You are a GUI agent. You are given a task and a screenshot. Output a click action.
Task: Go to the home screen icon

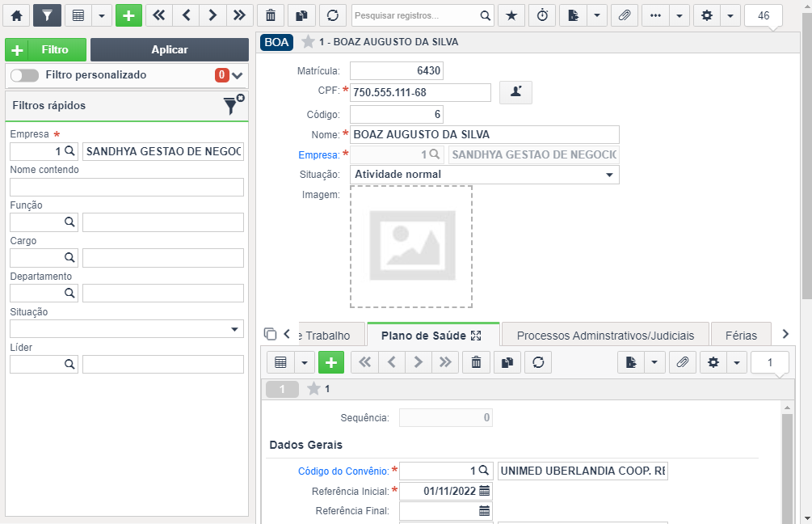(x=17, y=15)
